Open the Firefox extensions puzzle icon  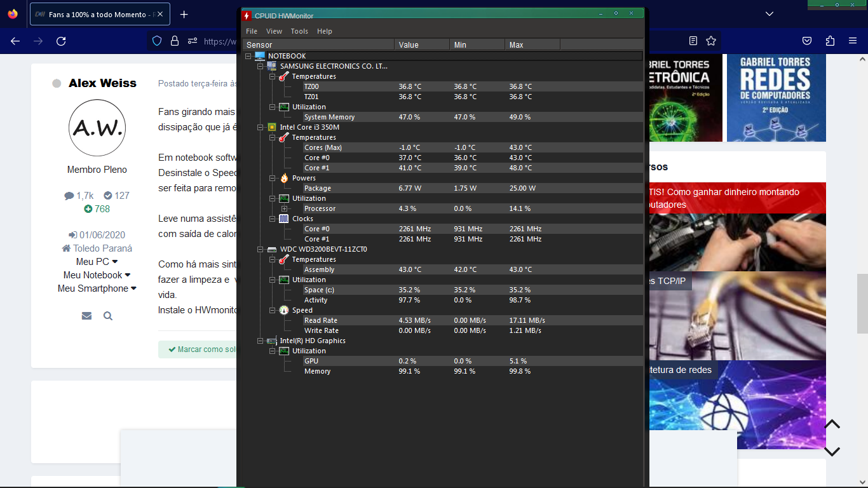830,41
